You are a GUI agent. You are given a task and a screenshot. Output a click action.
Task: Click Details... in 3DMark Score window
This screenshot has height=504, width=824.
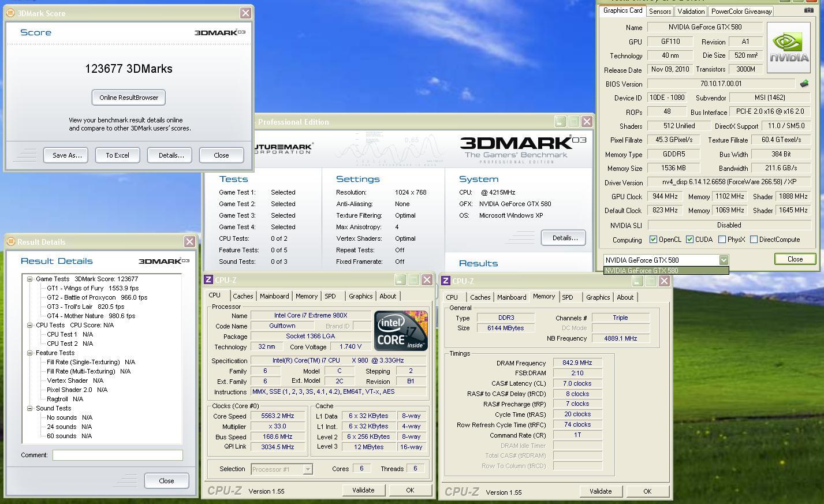point(171,155)
